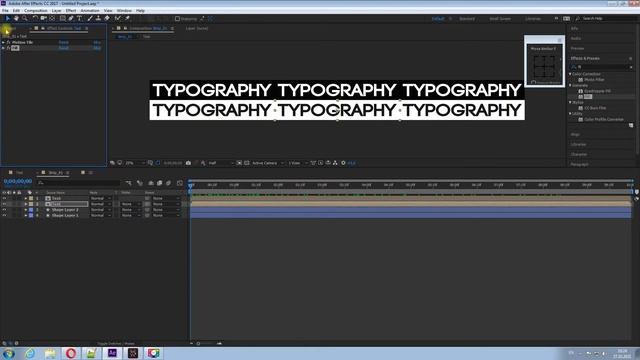Select the Pen tool
Screen dimensions: 640x360
(x=71, y=18)
